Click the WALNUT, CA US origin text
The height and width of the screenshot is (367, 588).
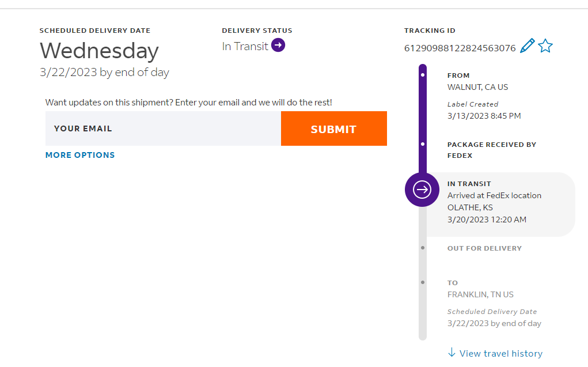477,88
